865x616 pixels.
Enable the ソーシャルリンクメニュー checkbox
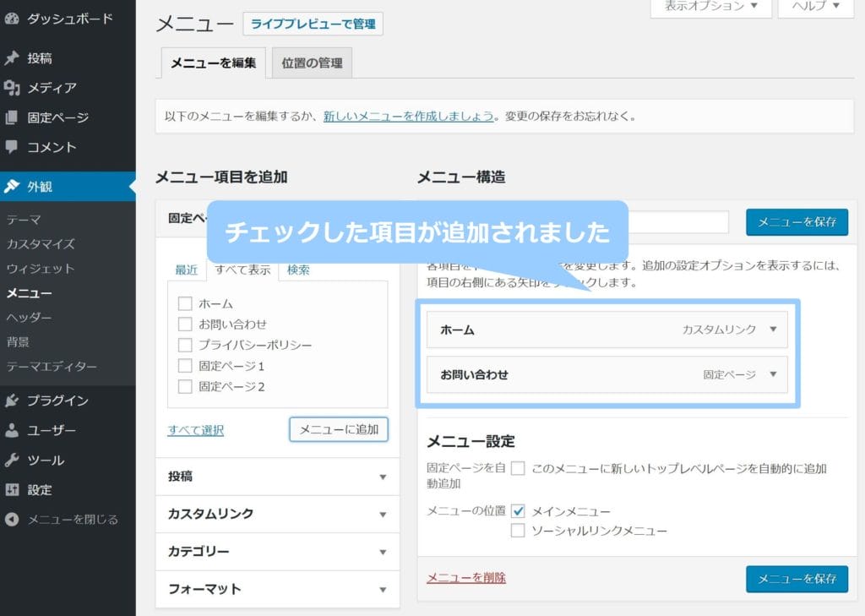(x=518, y=531)
